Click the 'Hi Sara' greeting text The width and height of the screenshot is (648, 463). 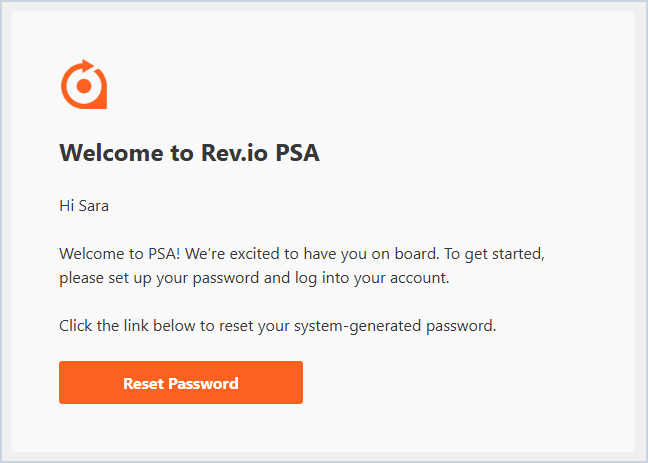[84, 205]
